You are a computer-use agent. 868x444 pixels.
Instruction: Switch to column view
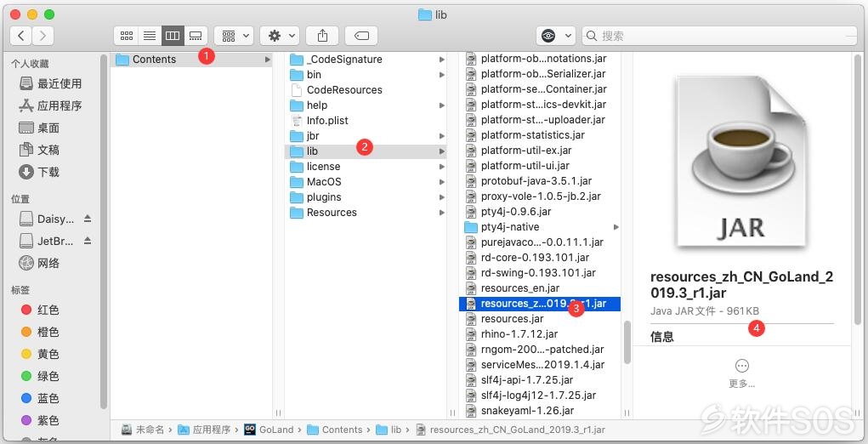(173, 36)
